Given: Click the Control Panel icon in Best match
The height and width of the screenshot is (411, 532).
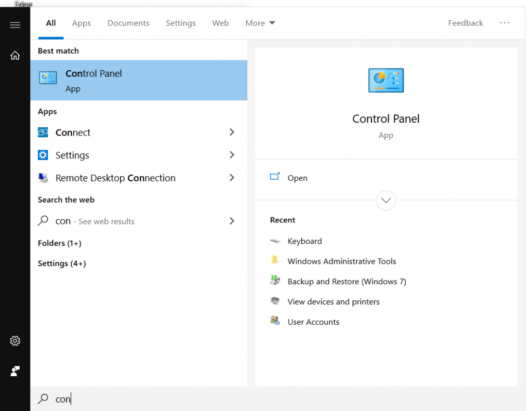Looking at the screenshot, I should [x=48, y=78].
